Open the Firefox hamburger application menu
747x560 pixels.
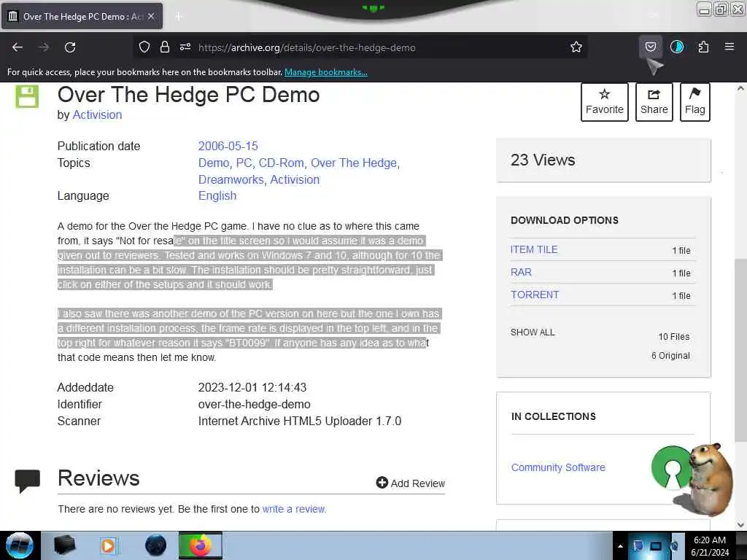729,47
